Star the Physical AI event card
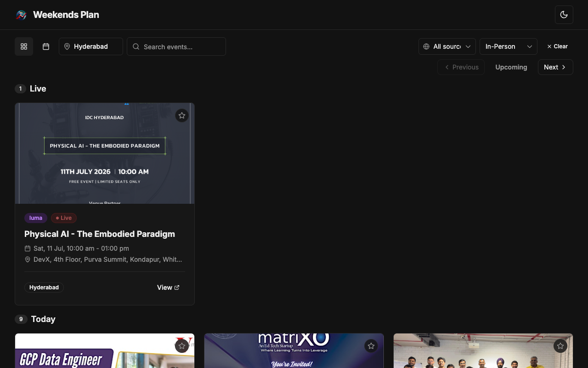588x368 pixels. click(x=182, y=115)
